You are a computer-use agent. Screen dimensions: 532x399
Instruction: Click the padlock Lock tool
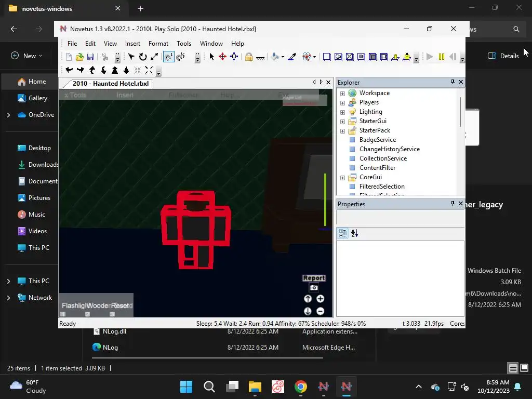click(249, 57)
